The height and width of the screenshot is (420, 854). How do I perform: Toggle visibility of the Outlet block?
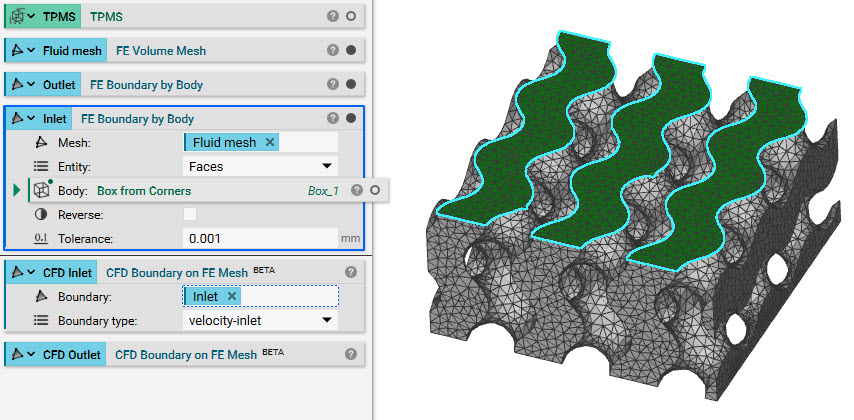351,84
